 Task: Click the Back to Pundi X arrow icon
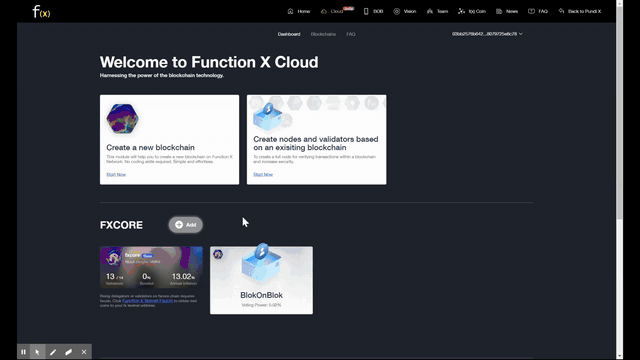(562, 11)
